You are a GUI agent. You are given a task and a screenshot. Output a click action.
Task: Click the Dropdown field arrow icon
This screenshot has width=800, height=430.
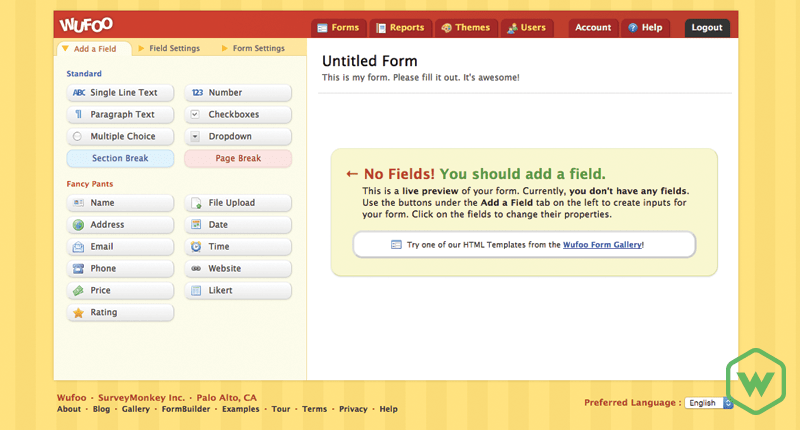[x=195, y=136]
